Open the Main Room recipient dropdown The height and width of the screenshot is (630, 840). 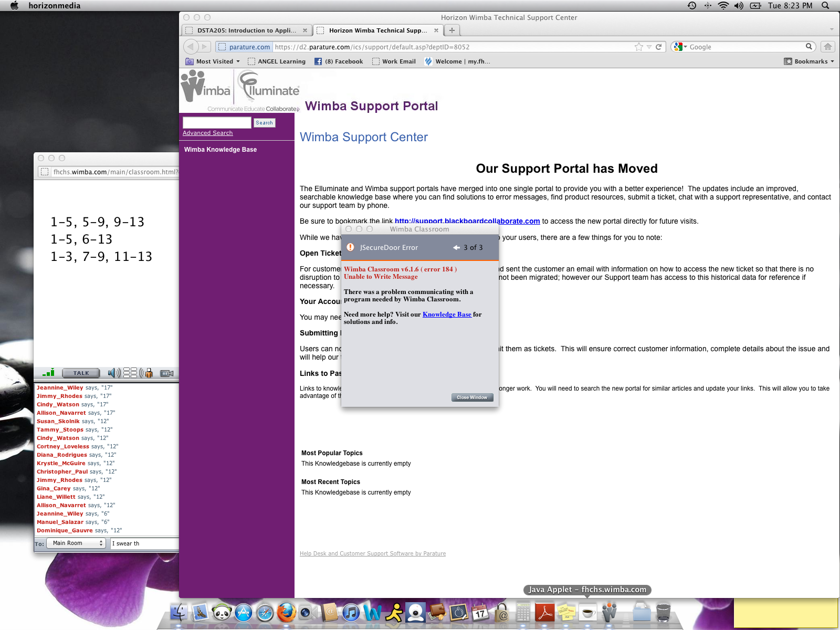point(76,543)
